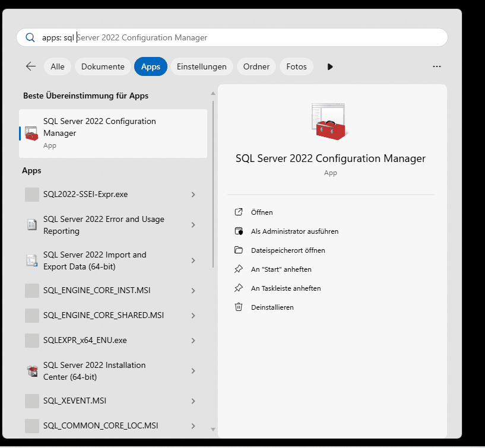Viewport: 485px width, 448px height.
Task: Click the Import and Export Data icon
Action: [32, 260]
